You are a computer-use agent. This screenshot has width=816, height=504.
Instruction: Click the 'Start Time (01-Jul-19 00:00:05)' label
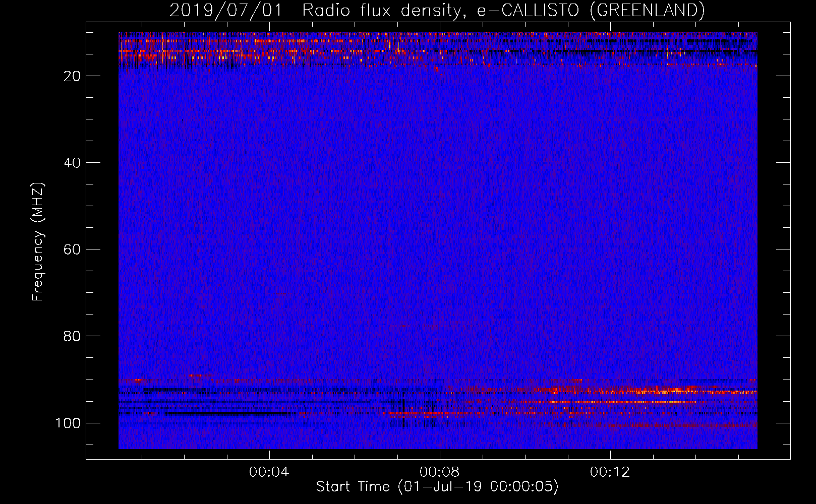[437, 486]
